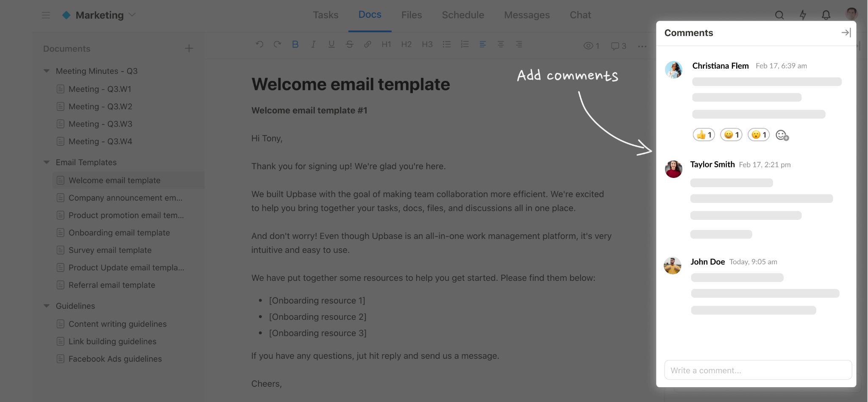The width and height of the screenshot is (868, 402).
Task: Insert a bulleted list
Action: point(447,44)
